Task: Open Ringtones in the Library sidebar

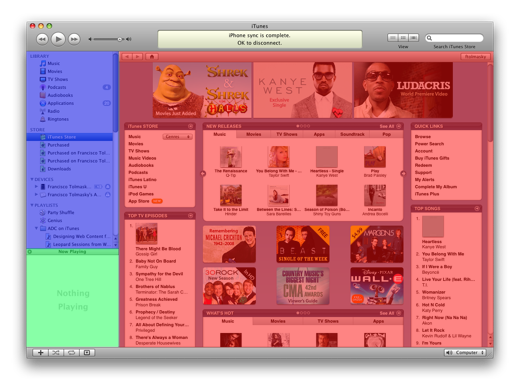Action: click(x=58, y=119)
